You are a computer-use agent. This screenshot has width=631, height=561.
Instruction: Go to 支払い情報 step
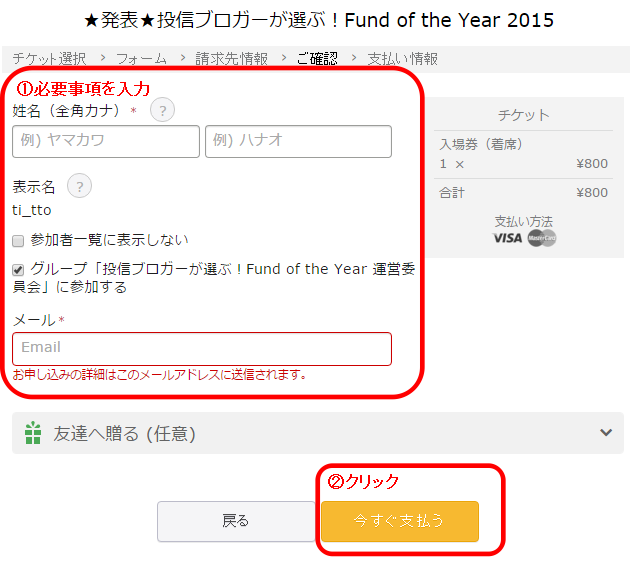402,59
